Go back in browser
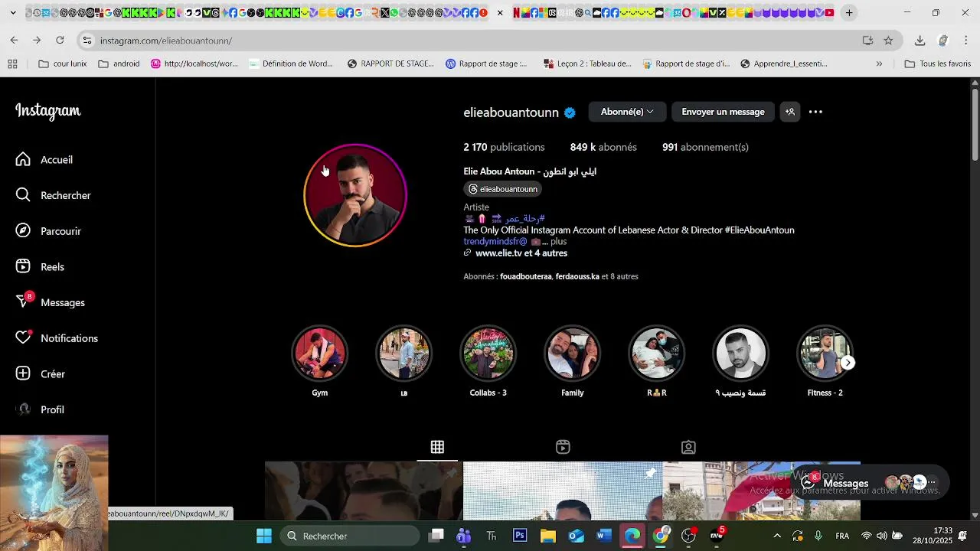980x551 pixels. [x=14, y=40]
